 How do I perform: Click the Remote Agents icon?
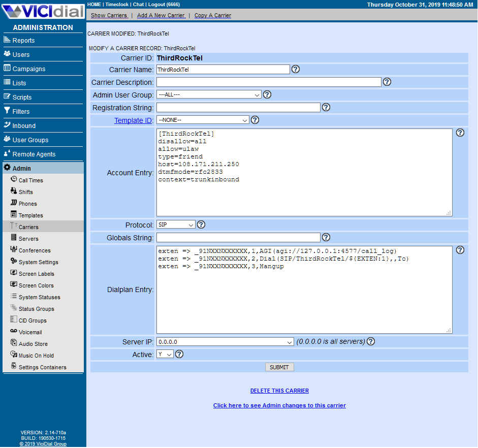pos(7,153)
